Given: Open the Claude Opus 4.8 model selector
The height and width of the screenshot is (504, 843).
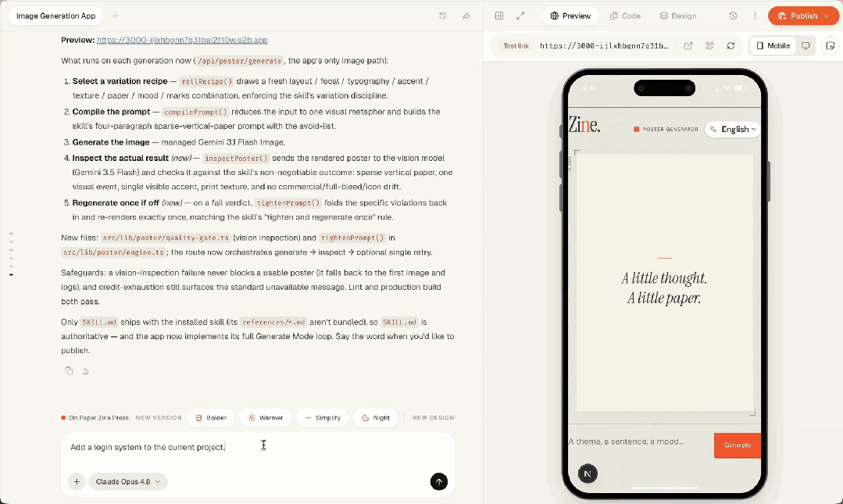Looking at the screenshot, I should (x=128, y=481).
